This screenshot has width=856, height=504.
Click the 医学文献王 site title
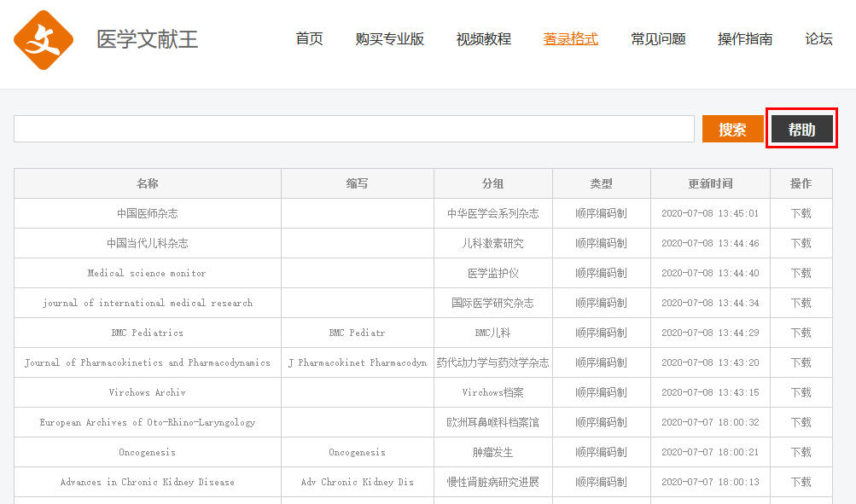point(147,39)
